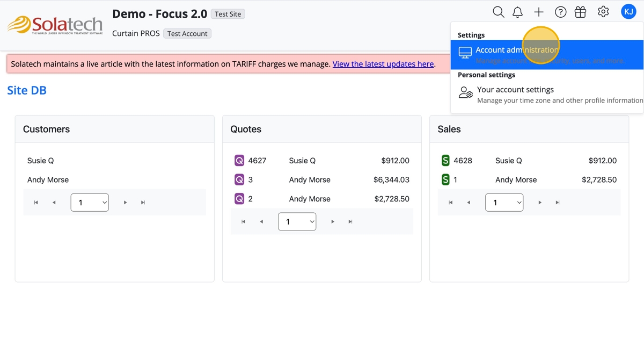Open customer Susie Q in Customers list
This screenshot has height=360, width=644.
(41, 161)
